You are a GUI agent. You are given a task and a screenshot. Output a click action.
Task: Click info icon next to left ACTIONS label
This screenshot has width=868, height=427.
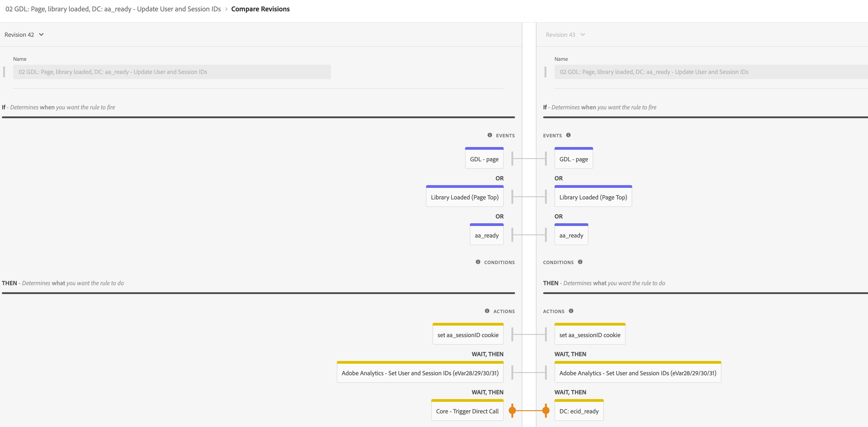(x=487, y=311)
